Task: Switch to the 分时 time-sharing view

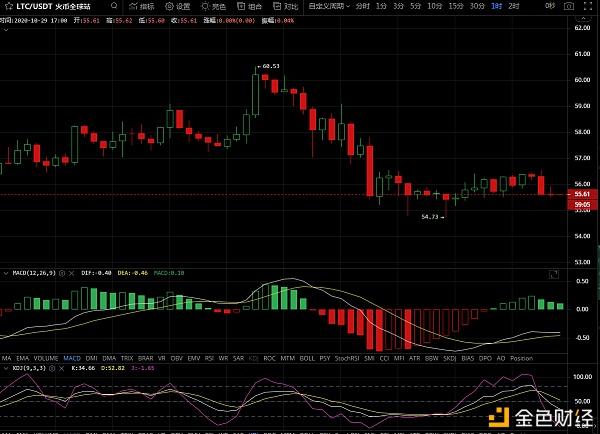Action: [x=362, y=6]
